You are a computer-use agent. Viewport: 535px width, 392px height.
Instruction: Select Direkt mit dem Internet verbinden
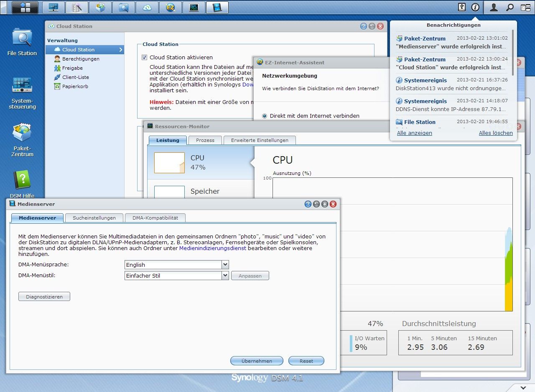(x=265, y=116)
